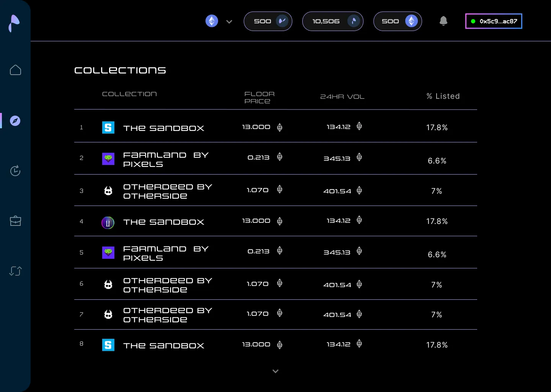The image size is (551, 392).
Task: Open notifications bell
Action: click(x=443, y=21)
